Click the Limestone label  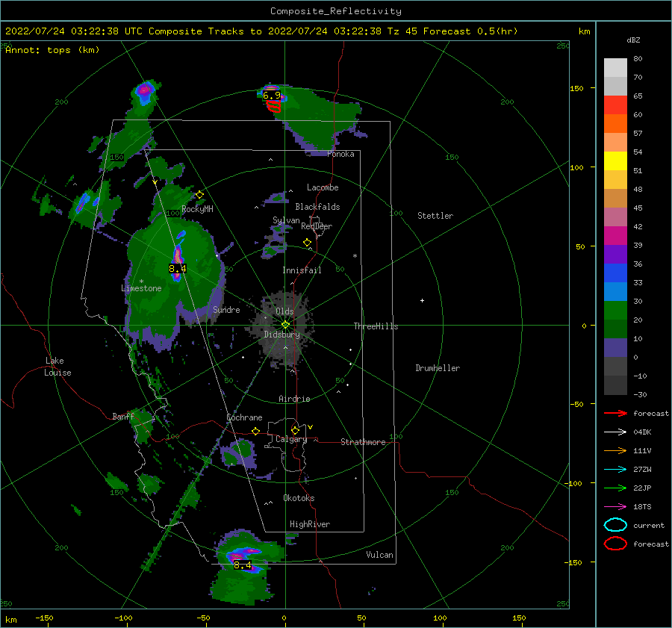[141, 288]
